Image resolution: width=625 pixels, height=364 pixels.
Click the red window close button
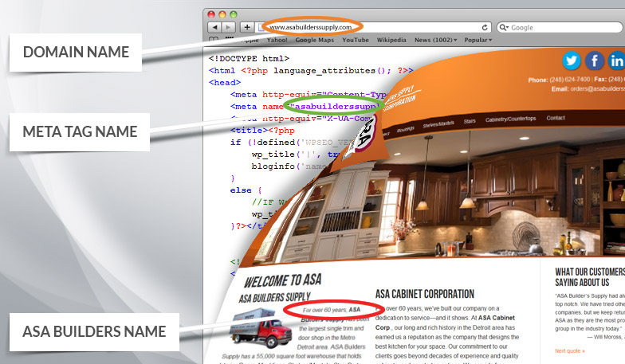[x=211, y=14]
